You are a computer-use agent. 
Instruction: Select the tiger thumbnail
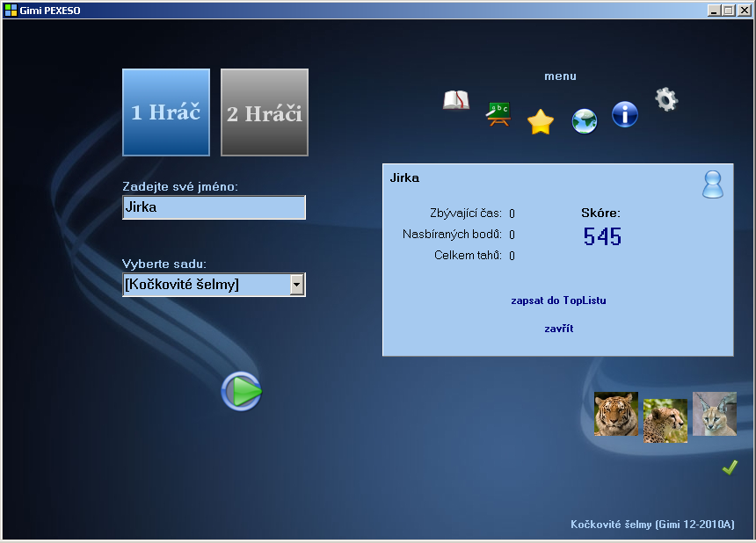(x=615, y=414)
